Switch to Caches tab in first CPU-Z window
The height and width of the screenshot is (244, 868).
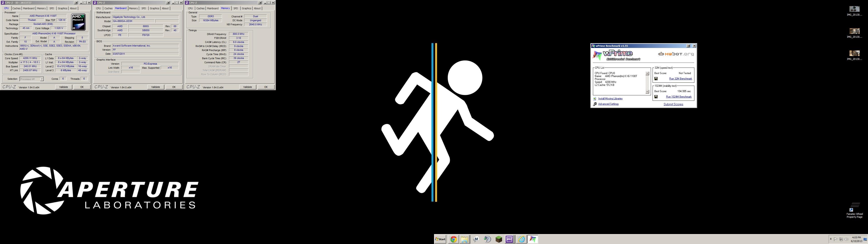pos(17,8)
